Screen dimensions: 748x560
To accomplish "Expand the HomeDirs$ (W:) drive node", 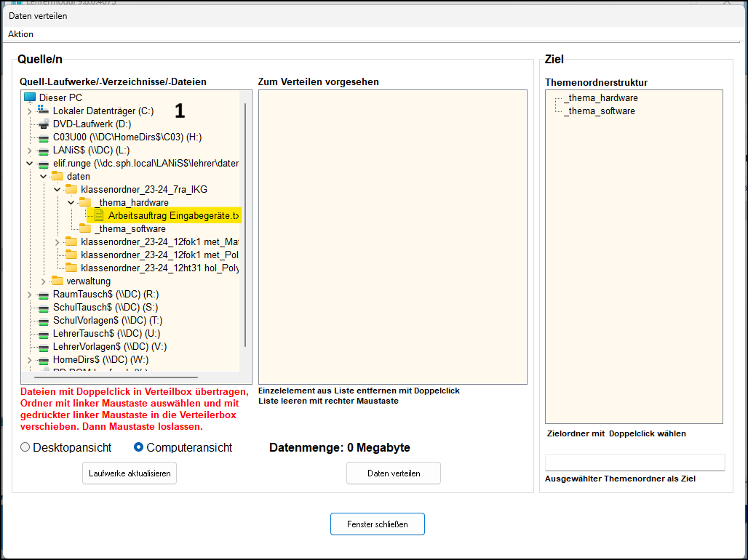I will point(30,360).
